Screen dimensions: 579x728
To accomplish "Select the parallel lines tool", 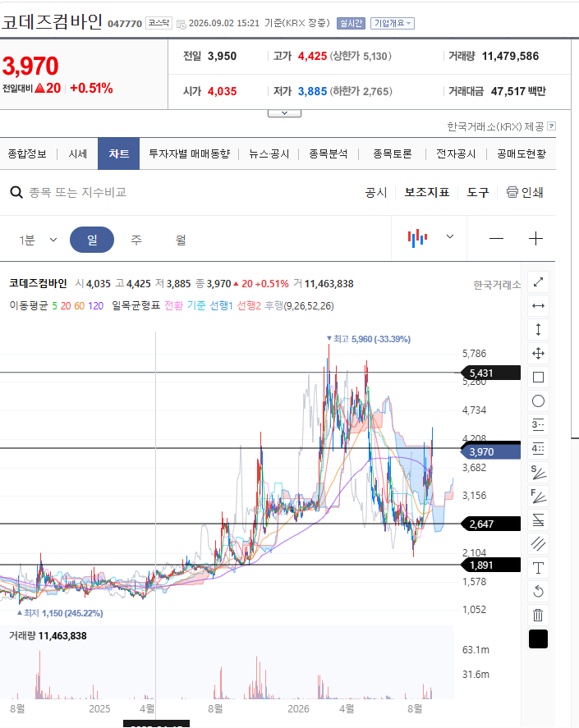I will 538,543.
